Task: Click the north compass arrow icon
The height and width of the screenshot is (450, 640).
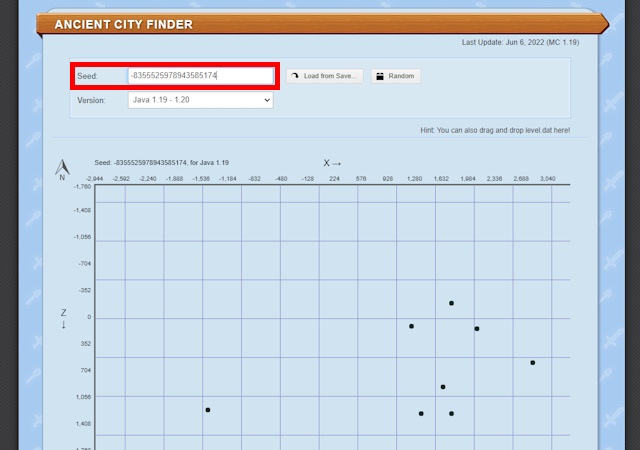Action: pos(62,166)
